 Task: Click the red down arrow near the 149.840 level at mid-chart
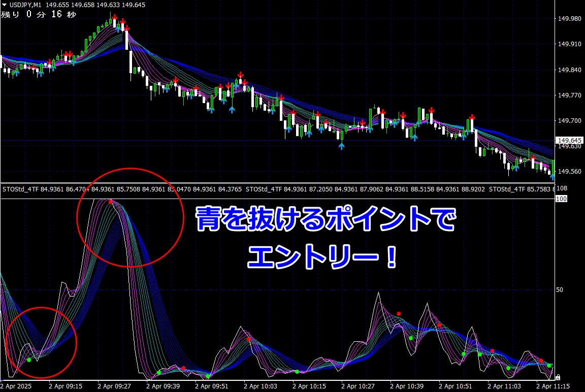[x=241, y=76]
